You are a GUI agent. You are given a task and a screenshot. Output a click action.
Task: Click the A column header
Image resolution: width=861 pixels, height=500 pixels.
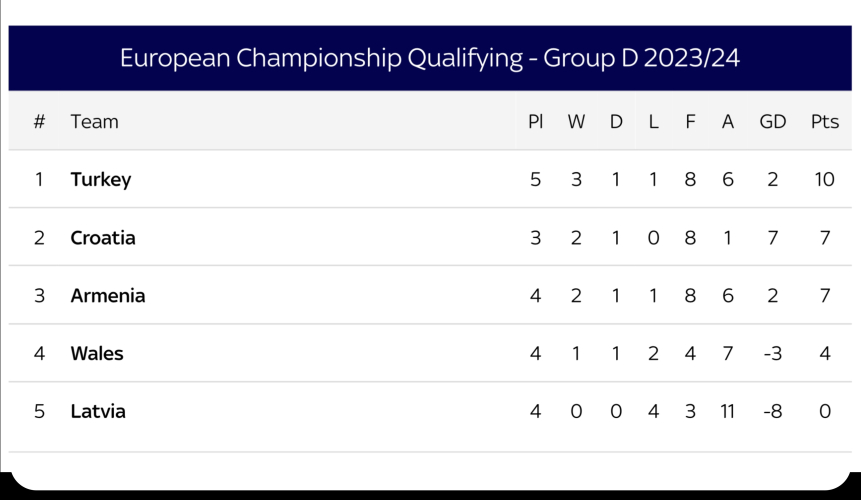(x=728, y=122)
